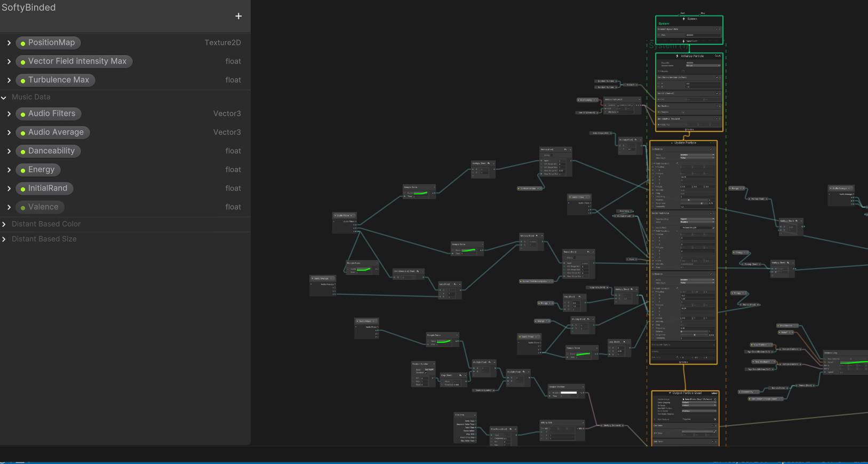
Task: Select the Spawn context node header
Action: pyautogui.click(x=691, y=19)
